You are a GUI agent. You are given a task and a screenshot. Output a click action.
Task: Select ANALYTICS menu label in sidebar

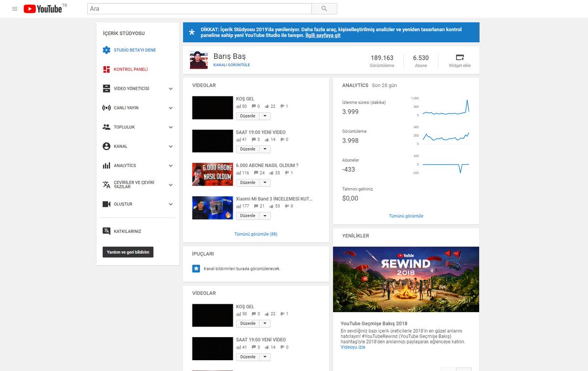coord(125,166)
